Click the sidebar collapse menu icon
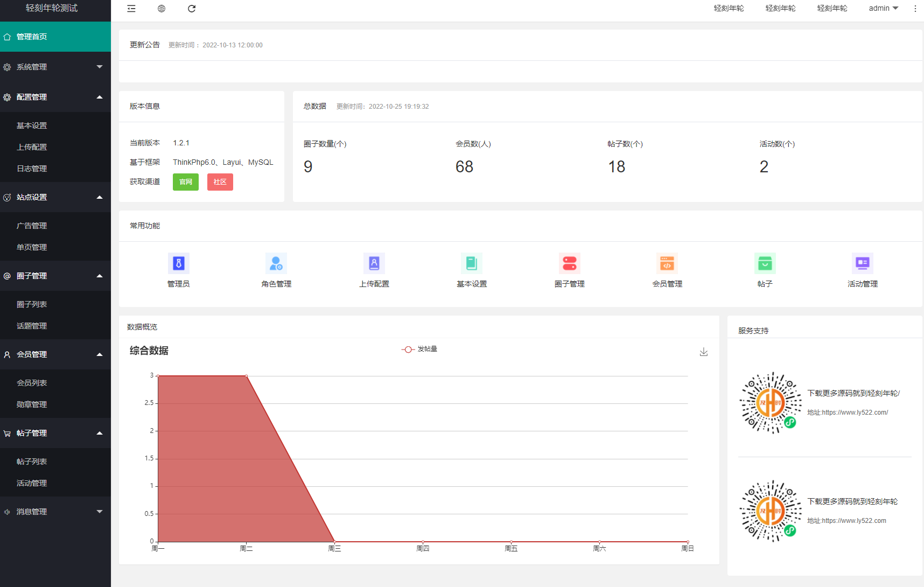The height and width of the screenshot is (587, 924). [x=131, y=9]
